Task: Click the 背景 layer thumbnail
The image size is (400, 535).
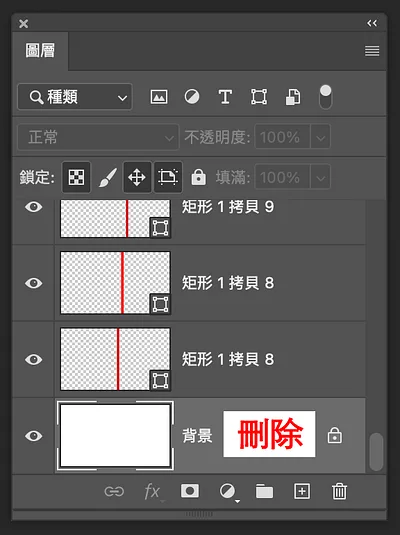Action: click(x=115, y=436)
